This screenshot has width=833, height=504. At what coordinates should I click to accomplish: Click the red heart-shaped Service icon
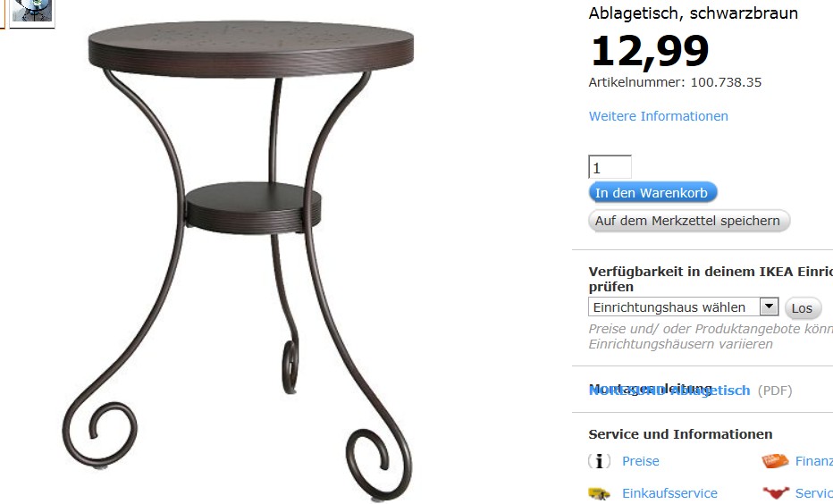[776, 493]
